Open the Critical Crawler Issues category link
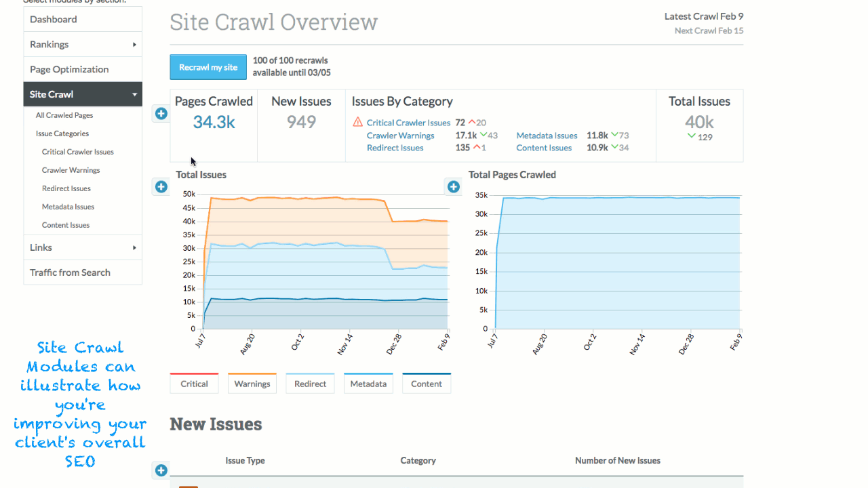 point(408,123)
